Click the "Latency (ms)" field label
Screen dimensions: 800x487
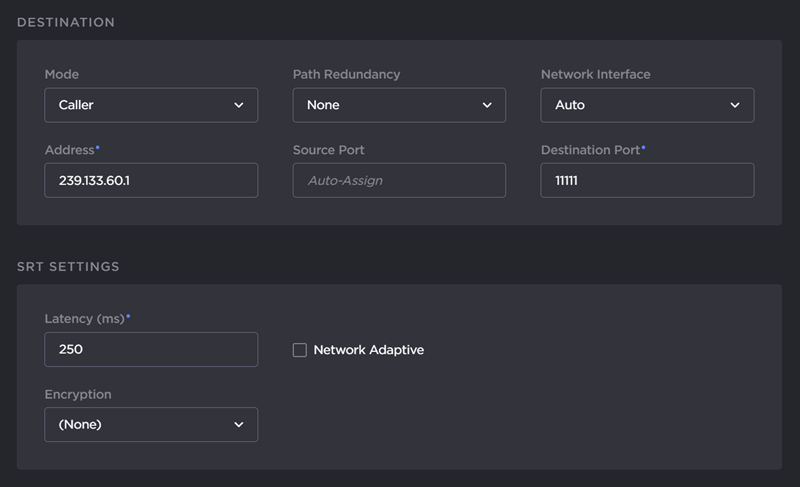pyautogui.click(x=84, y=319)
